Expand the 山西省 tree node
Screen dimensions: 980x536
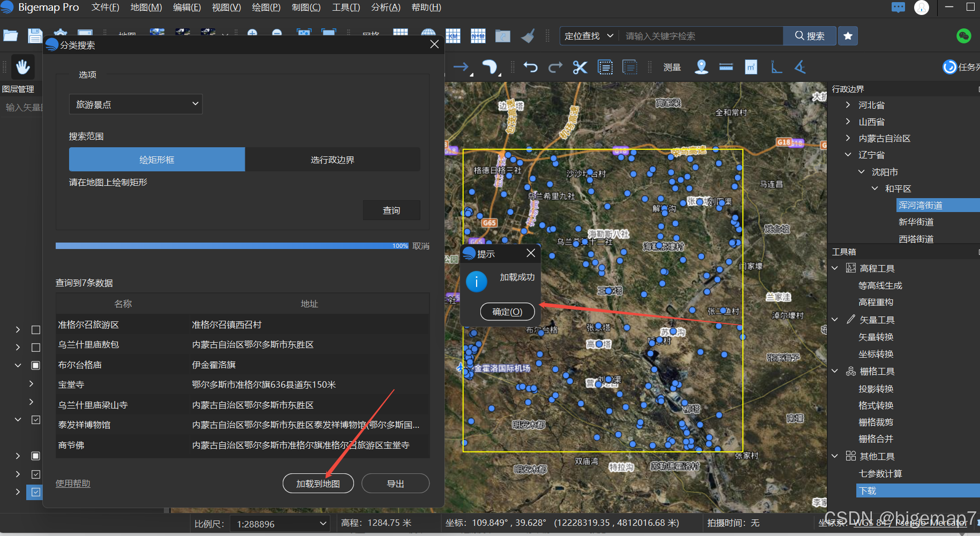coord(848,122)
